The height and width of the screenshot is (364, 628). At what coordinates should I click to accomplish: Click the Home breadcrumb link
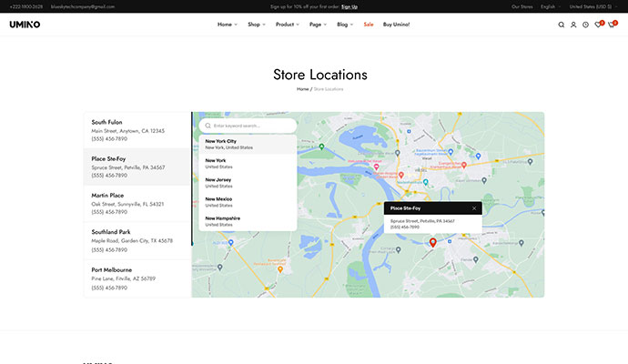302,89
